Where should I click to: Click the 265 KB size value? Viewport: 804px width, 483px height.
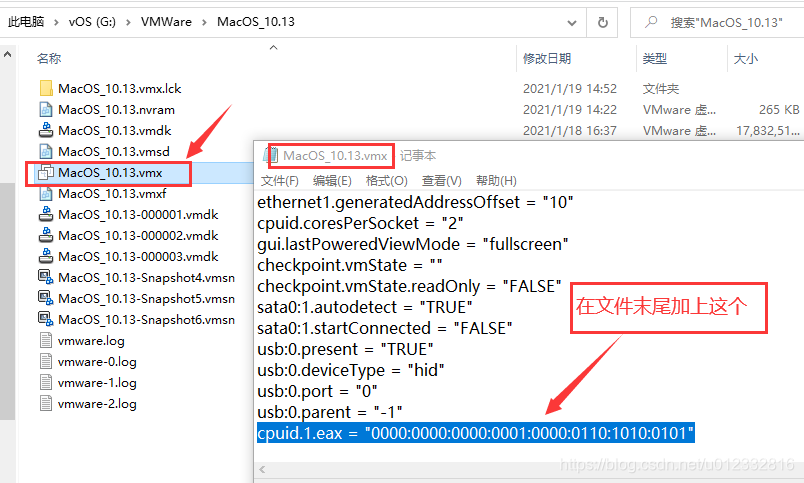click(779, 109)
